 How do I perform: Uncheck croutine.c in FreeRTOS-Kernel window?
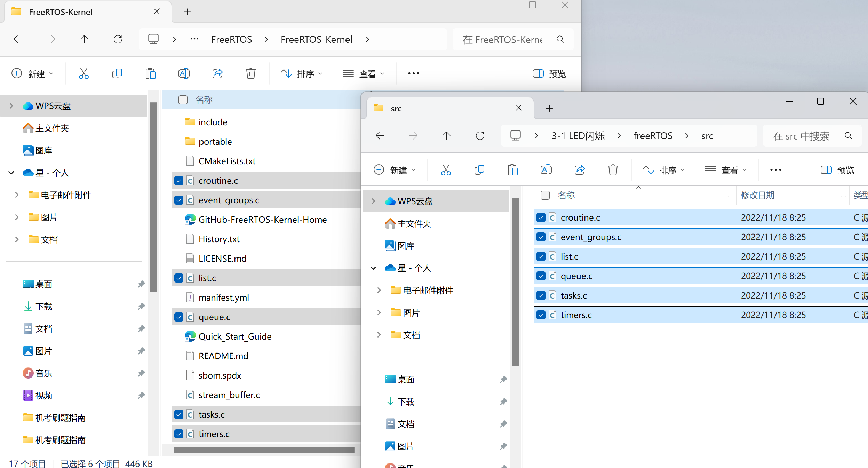point(179,181)
